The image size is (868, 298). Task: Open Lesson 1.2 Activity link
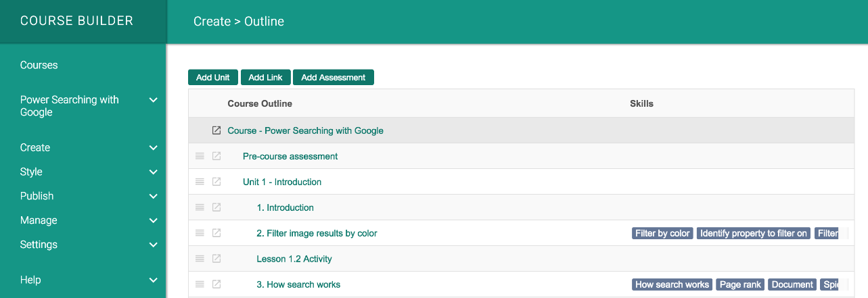click(x=294, y=259)
